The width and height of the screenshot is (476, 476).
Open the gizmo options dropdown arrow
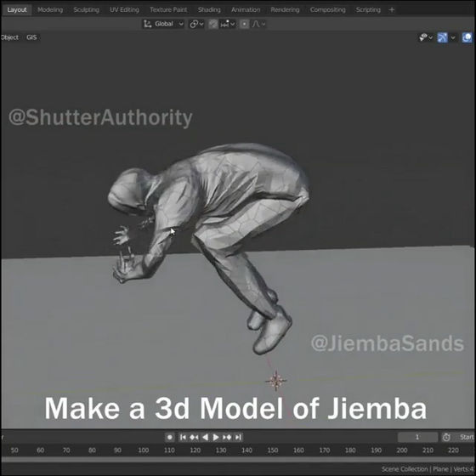(x=452, y=37)
